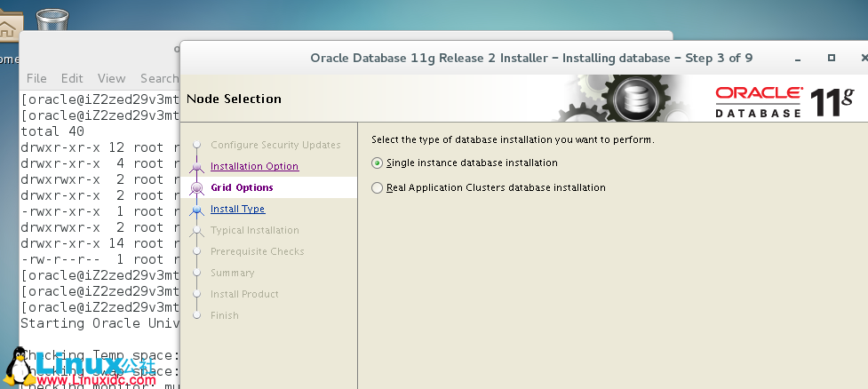Choose Real Application Clusters database installation
This screenshot has height=389, width=868.
[377, 188]
